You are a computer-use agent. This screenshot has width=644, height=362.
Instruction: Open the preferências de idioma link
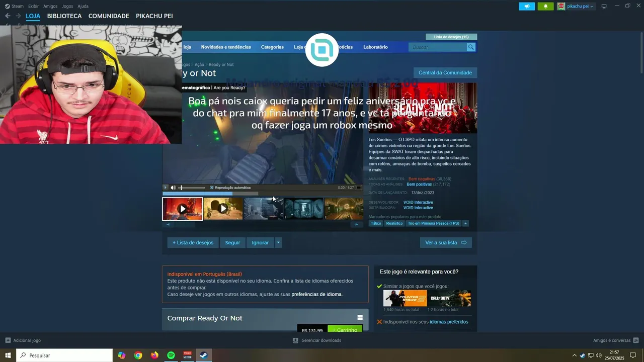(x=316, y=294)
